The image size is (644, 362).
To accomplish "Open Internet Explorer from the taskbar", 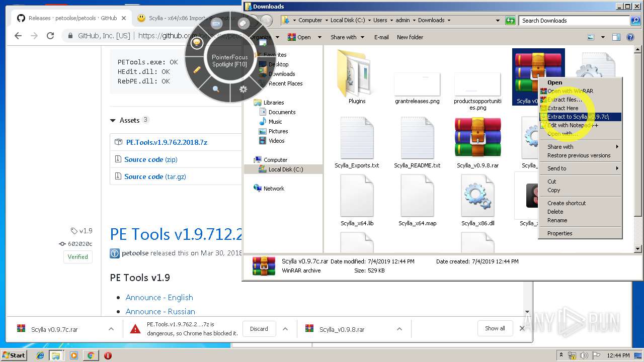I will (x=40, y=355).
